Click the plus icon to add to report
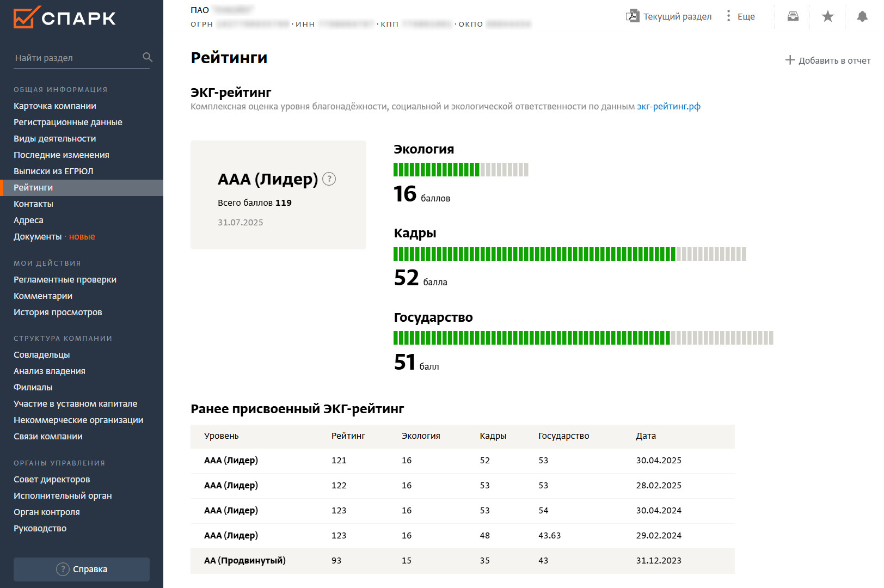 790,60
